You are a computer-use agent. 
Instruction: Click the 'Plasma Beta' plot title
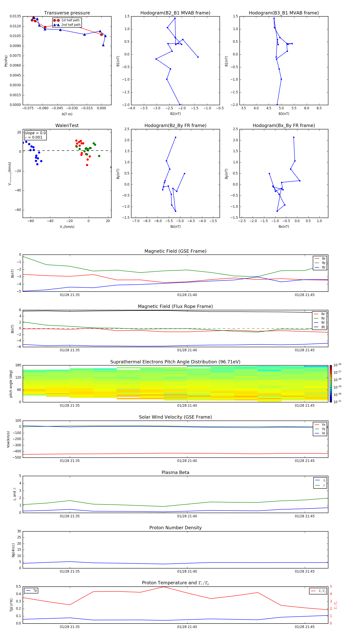(x=175, y=472)
